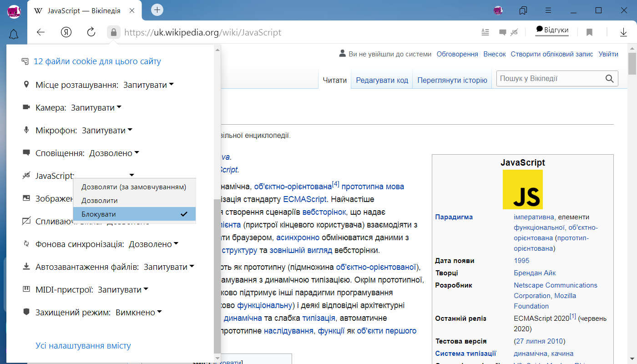Bookmark this page with the bookmark icon

click(x=589, y=32)
